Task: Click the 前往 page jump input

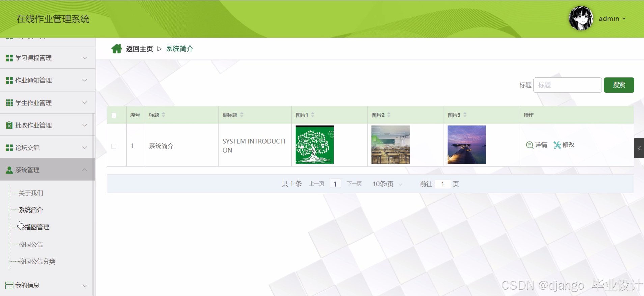Action: tap(443, 184)
